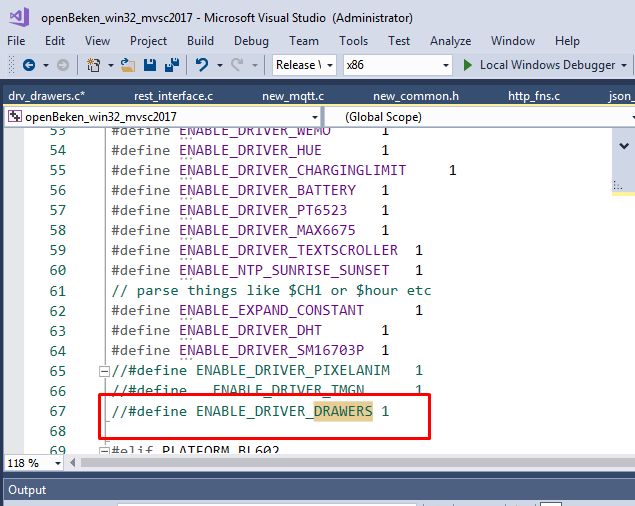
Task: Switch to the drv_drawers.c* tab
Action: 47,96
